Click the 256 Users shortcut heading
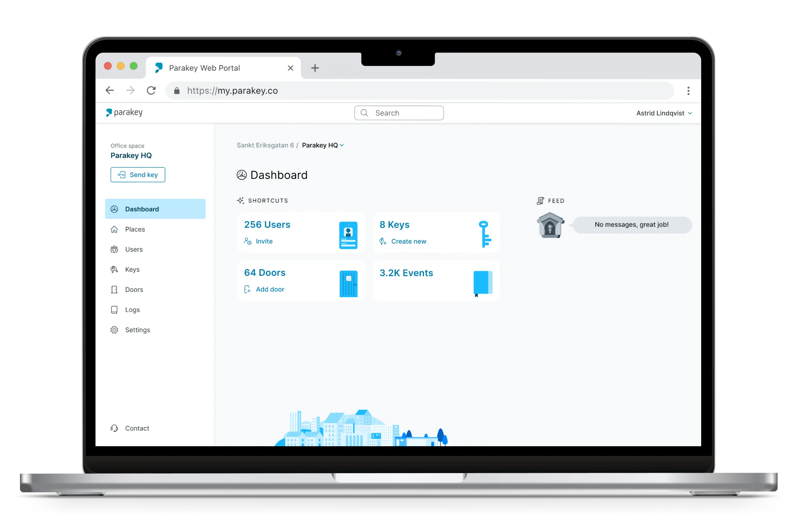798x532 pixels. coord(267,225)
